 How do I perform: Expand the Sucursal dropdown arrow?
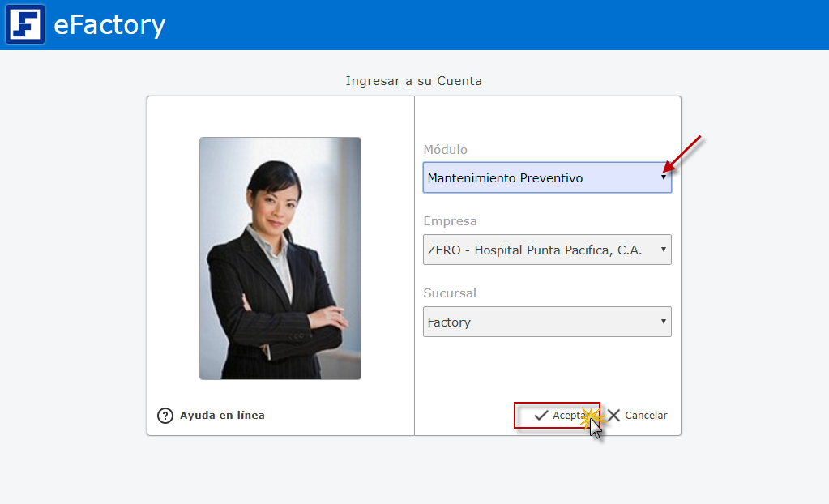pos(664,322)
